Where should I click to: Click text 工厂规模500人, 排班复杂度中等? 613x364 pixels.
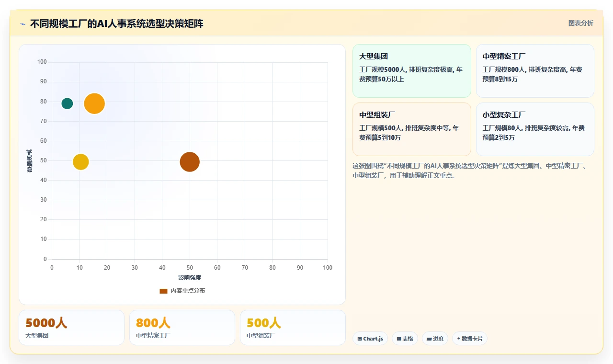404,128
